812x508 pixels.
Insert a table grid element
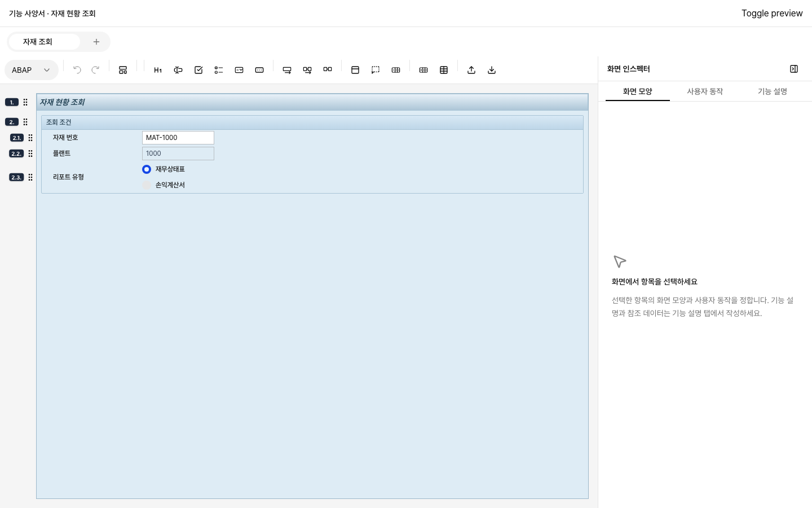pos(444,70)
